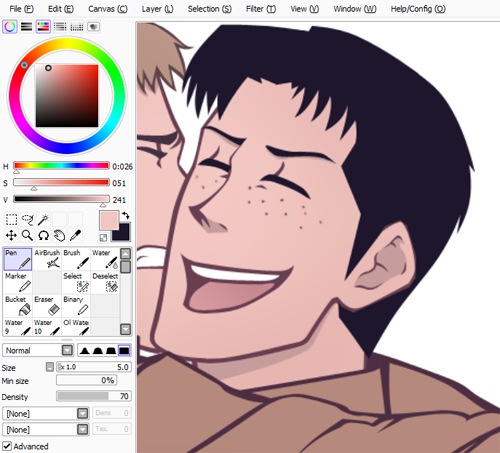The width and height of the screenshot is (500, 453).
Task: Open the Help/Config menu
Action: pyautogui.click(x=418, y=9)
